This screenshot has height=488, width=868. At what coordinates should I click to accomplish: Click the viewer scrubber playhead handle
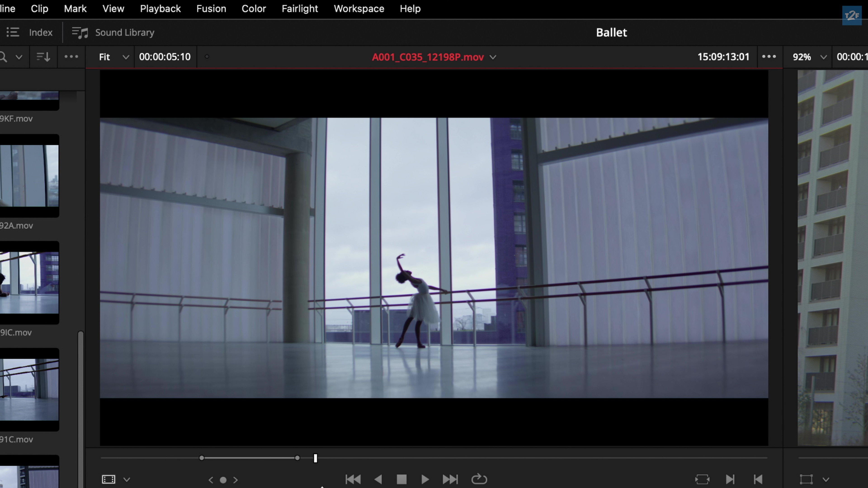click(x=315, y=458)
